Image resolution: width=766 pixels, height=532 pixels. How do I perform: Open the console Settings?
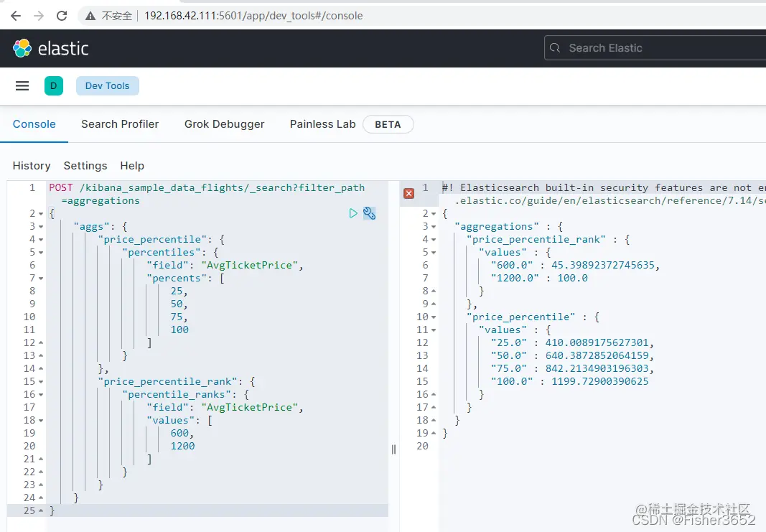(85, 166)
